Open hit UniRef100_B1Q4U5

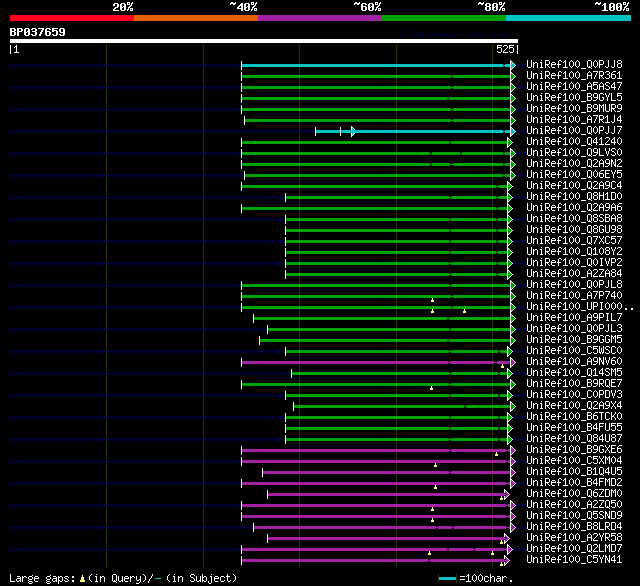pyautogui.click(x=574, y=472)
